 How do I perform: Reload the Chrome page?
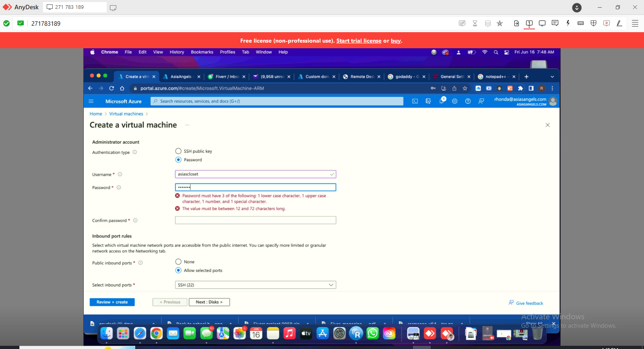tap(111, 88)
